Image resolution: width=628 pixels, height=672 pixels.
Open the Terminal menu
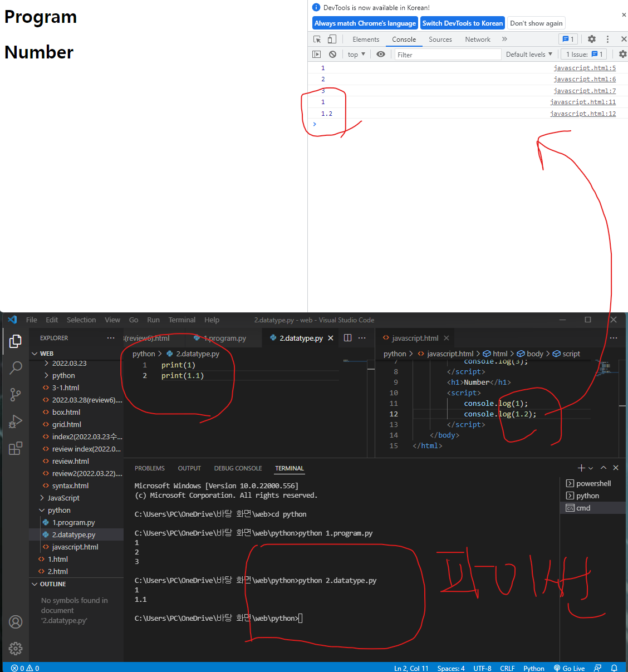pos(182,320)
